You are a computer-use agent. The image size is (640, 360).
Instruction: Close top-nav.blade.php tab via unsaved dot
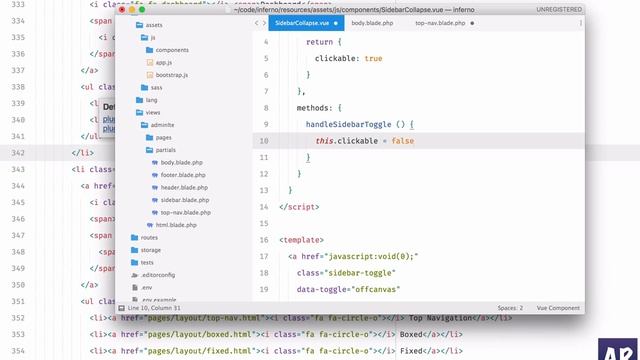point(472,23)
